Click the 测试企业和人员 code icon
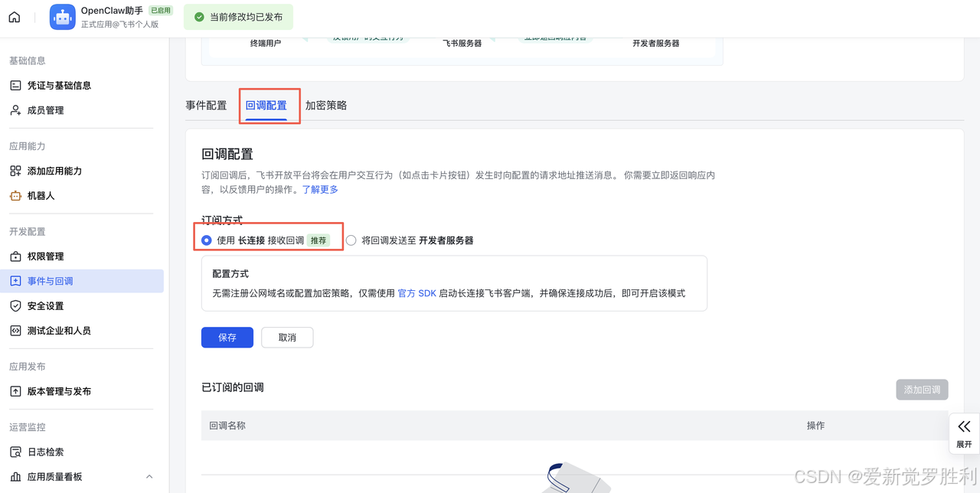 15,331
